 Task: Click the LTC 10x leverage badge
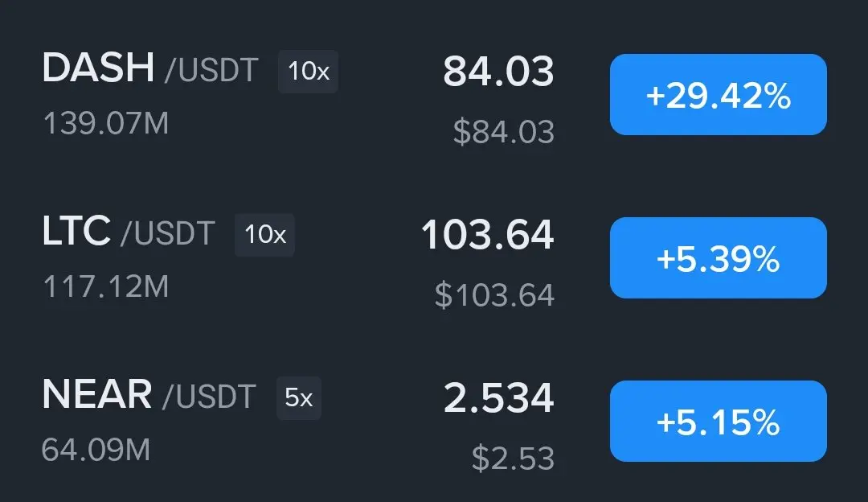click(264, 235)
